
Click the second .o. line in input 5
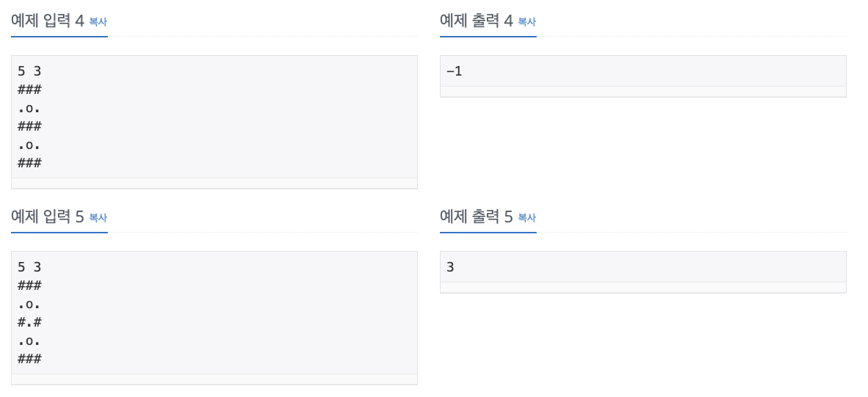30,340
